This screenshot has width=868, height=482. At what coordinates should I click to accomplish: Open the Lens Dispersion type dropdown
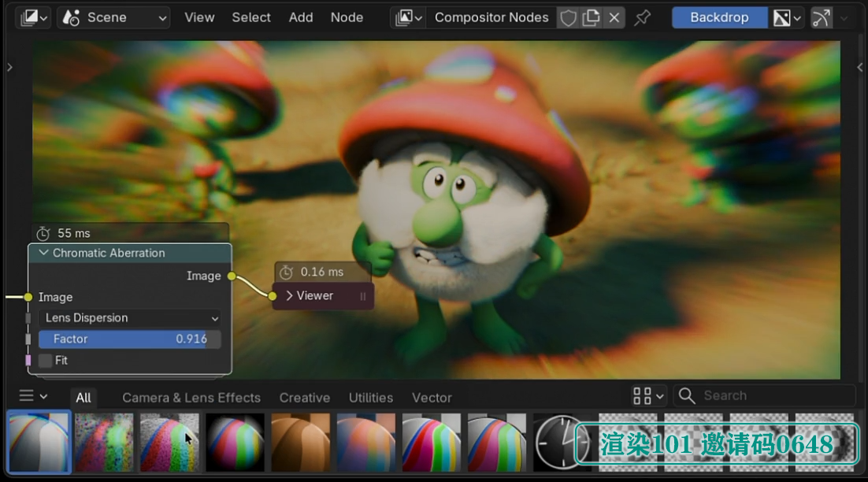pos(129,317)
